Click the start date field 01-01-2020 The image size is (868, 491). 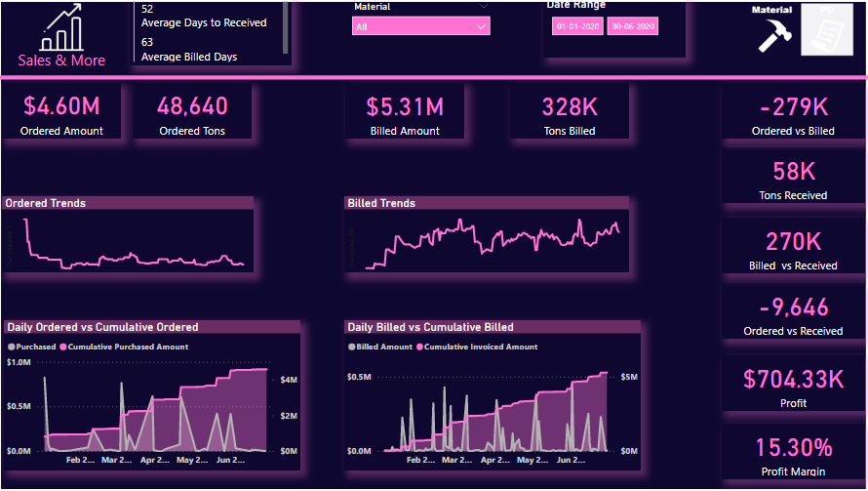[576, 27]
